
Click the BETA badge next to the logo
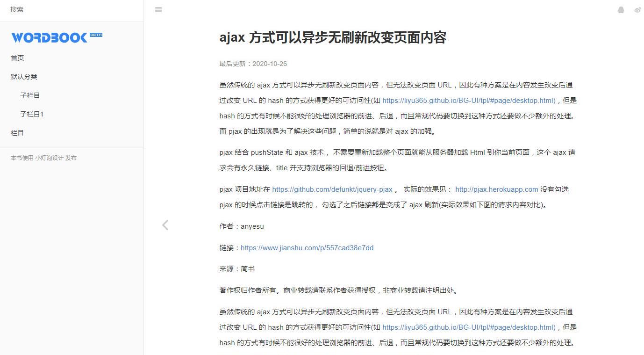[95, 35]
